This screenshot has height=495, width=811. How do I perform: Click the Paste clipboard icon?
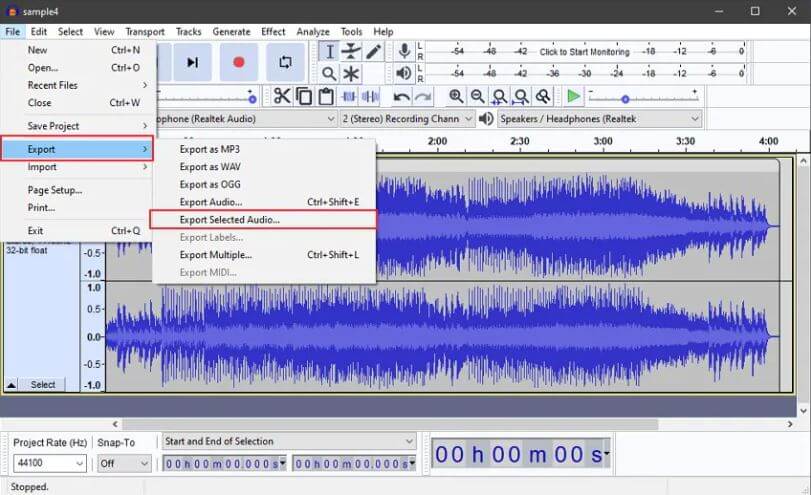point(326,96)
